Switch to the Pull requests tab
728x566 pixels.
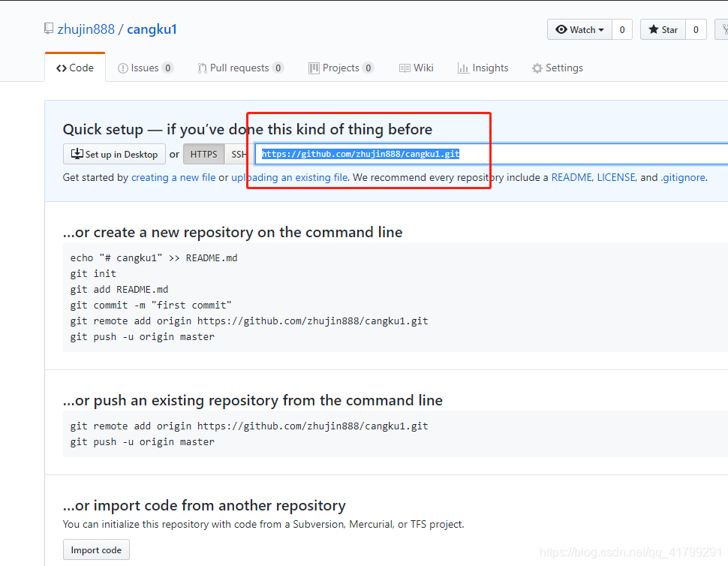(240, 68)
